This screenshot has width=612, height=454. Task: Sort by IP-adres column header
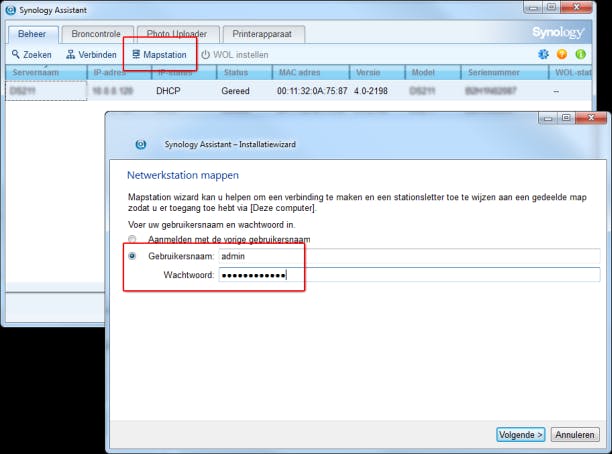119,73
